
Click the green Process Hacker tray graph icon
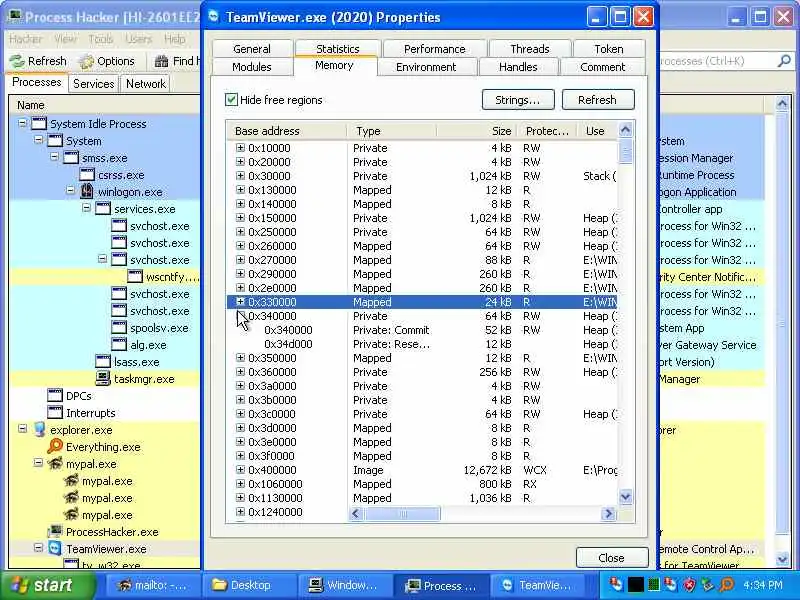654,585
